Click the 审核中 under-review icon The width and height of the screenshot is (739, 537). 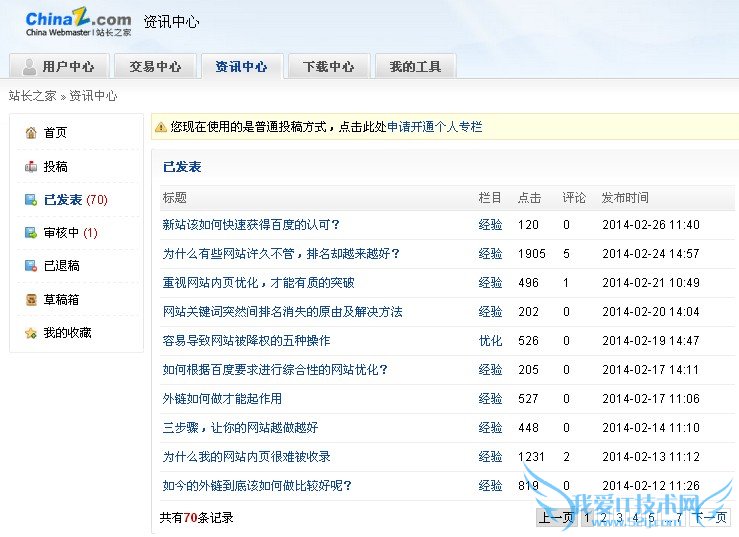click(31, 233)
